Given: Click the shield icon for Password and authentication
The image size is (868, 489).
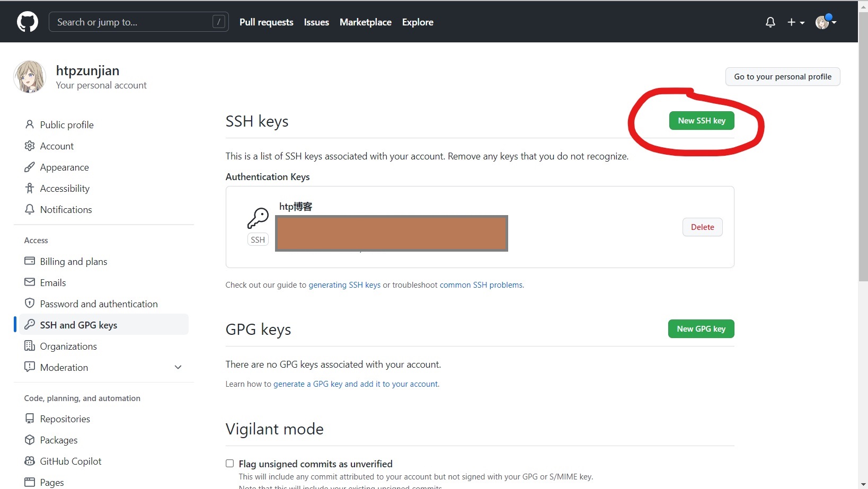Looking at the screenshot, I should [x=30, y=304].
